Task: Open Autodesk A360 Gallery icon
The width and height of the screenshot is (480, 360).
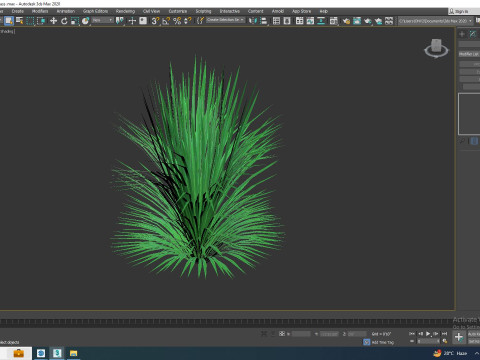Action: (389, 21)
